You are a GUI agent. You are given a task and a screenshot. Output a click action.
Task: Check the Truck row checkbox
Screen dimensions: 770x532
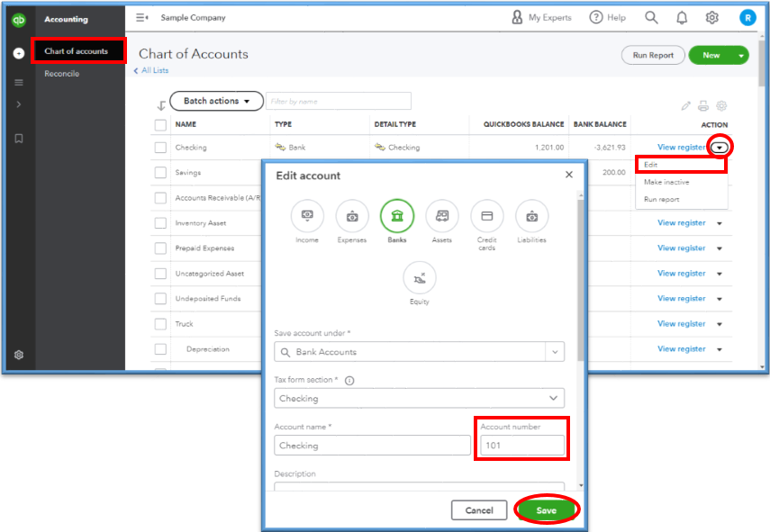[x=160, y=324]
